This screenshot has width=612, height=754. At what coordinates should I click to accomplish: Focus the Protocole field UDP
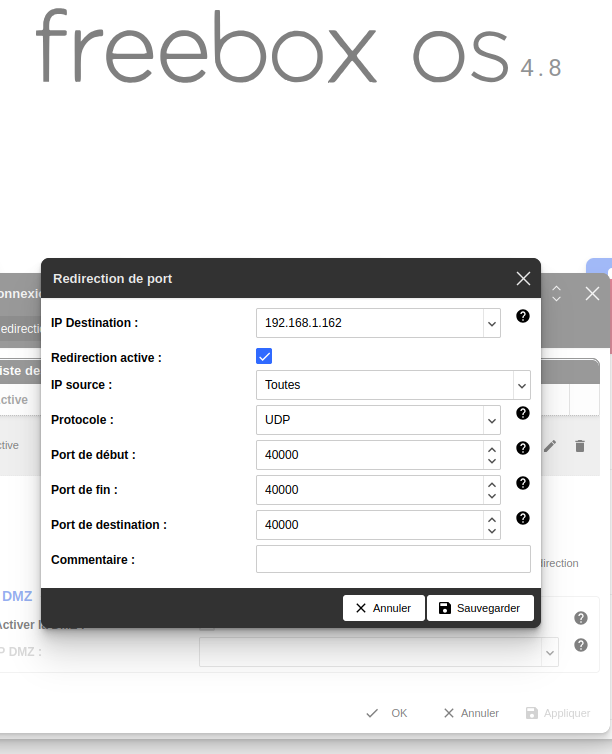tap(370, 420)
